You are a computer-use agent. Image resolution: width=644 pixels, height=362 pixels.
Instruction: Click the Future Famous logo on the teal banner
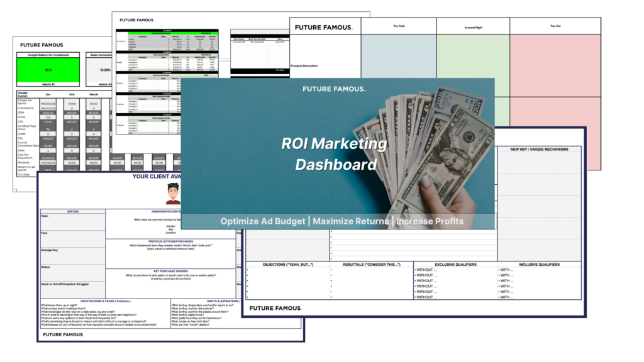(x=333, y=89)
